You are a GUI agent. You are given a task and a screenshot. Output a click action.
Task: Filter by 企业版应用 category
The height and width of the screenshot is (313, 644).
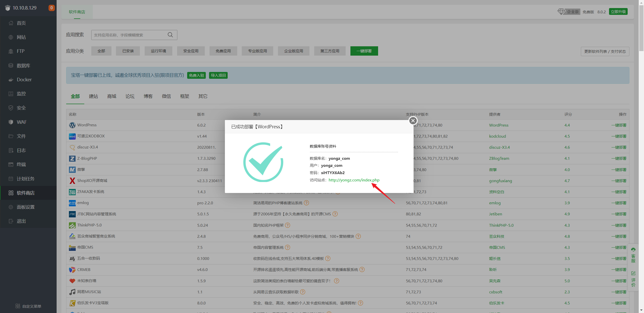click(294, 51)
